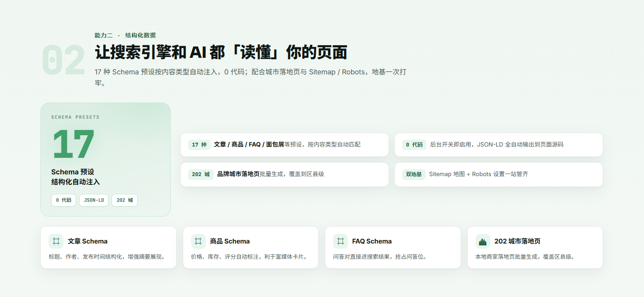Click the city buildings icon beside 202 城市落地页
Screen dimensions: 644x297
[483, 241]
